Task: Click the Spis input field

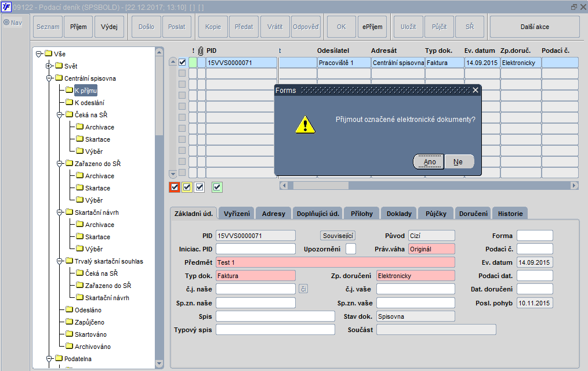Action: pos(275,316)
